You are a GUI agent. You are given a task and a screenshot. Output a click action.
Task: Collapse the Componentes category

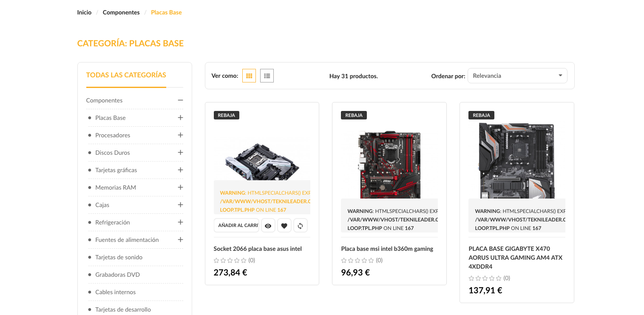[x=180, y=100]
